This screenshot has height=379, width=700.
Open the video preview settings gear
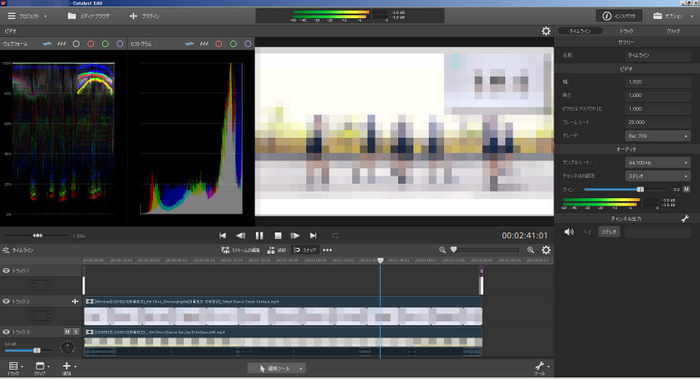coord(546,31)
